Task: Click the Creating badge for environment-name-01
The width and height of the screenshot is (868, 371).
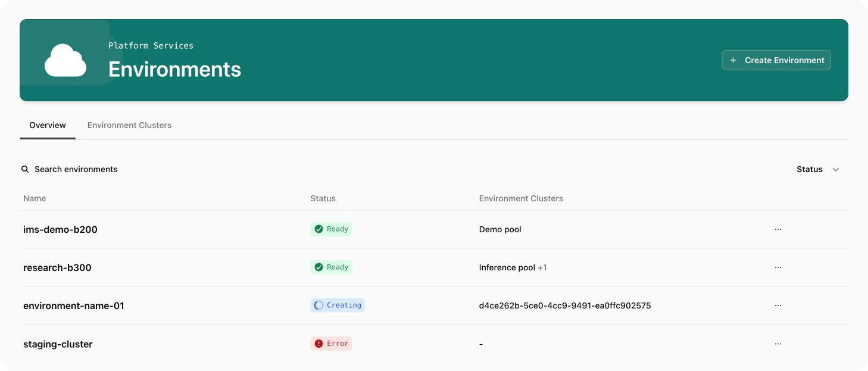Action: coord(338,305)
